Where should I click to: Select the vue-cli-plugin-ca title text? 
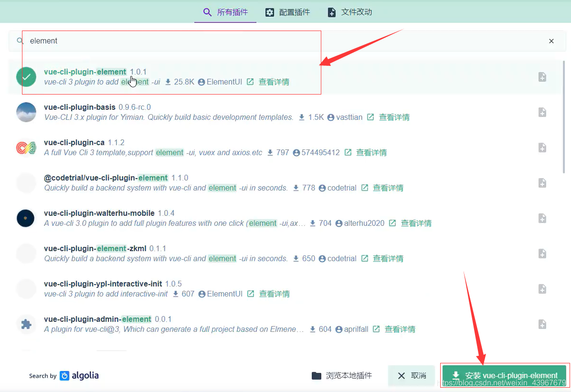(x=74, y=142)
